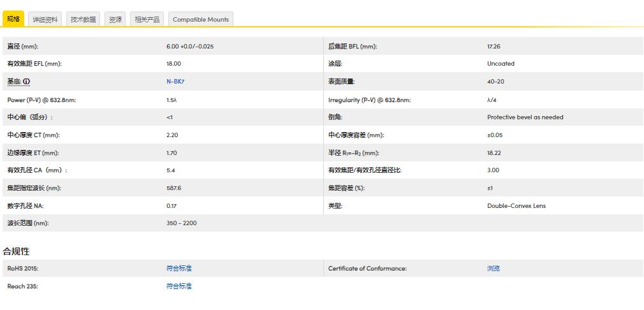Viewport: 644px width, 310px height.
Task: Click the Double-Convex Lens type value
Action: pos(516,206)
